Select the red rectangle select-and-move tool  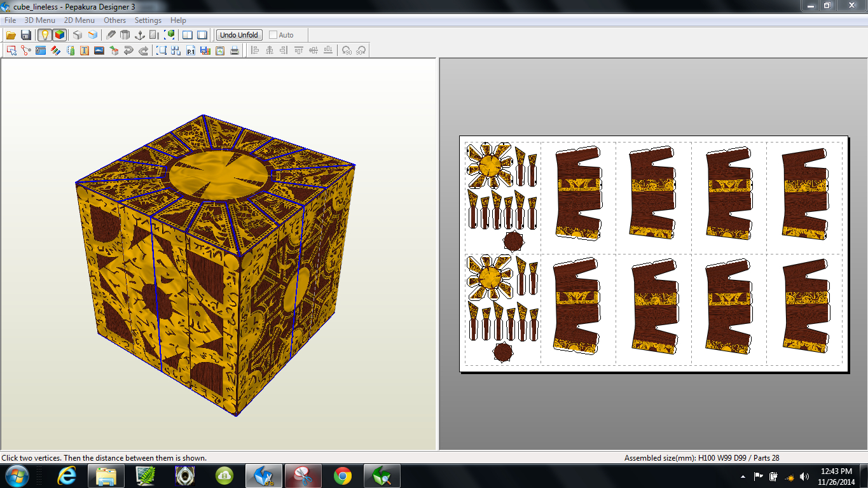click(11, 50)
